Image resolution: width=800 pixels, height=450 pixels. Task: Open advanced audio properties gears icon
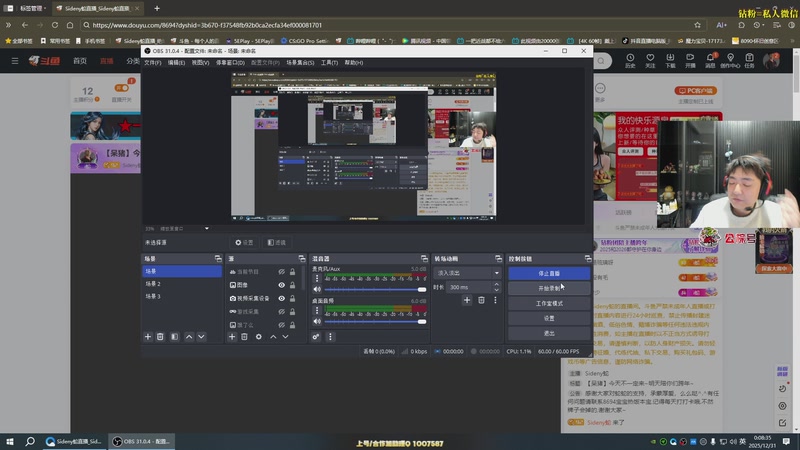[x=316, y=337]
